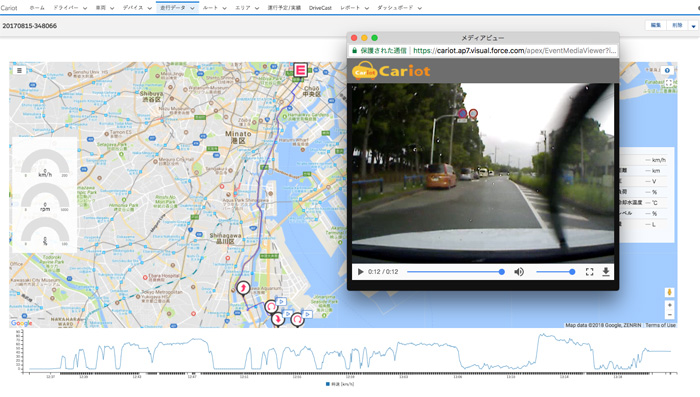Open dropdown arrow next to 削除 button
This screenshot has width=700, height=397.
693,26
